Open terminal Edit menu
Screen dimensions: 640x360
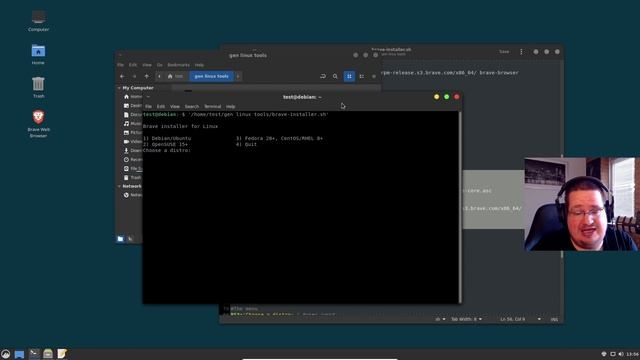point(161,107)
